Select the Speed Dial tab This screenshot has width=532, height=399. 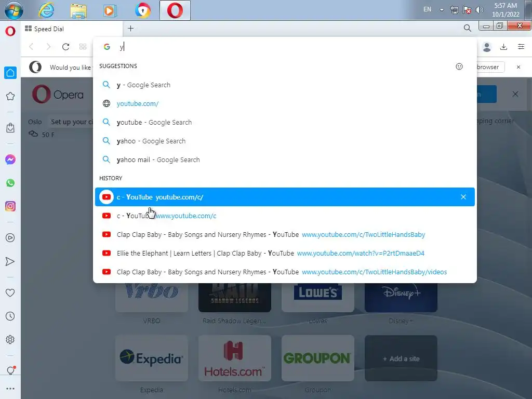[71, 29]
